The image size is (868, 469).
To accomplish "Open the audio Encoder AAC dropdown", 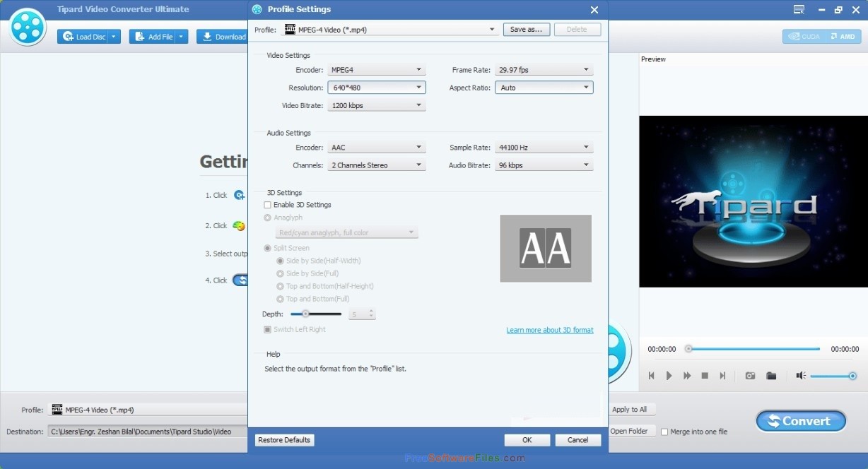I will (x=377, y=148).
